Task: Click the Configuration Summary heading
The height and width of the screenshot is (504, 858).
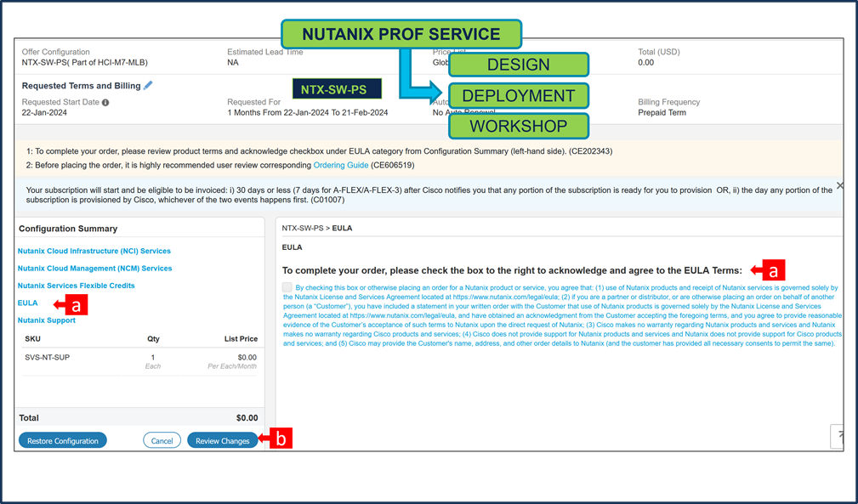Action: 68,229
